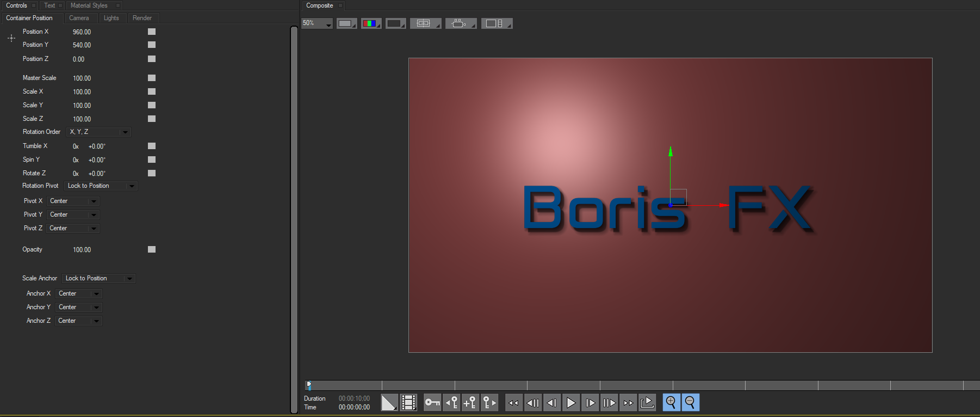This screenshot has height=417, width=980.
Task: Click the Position Y value 540.00
Action: coord(82,45)
